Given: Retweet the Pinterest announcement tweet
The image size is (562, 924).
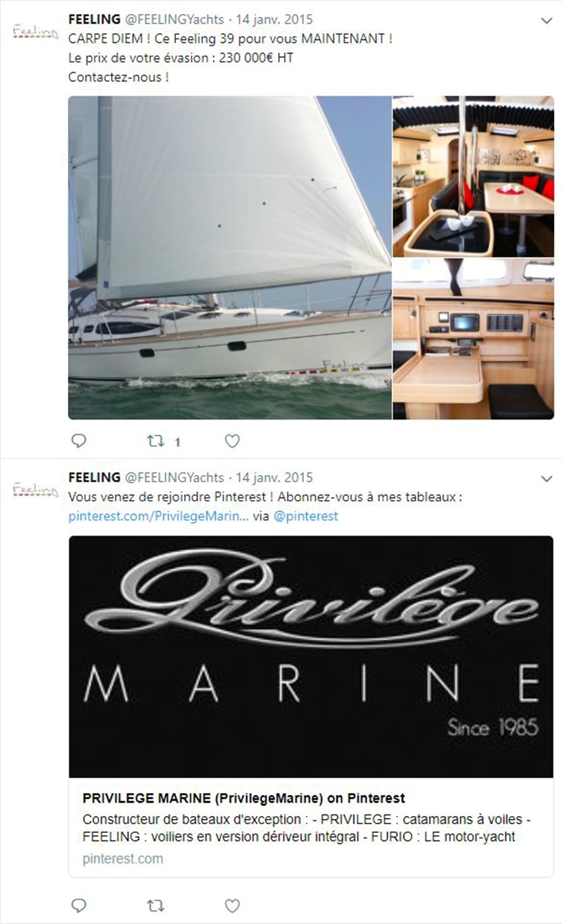Looking at the screenshot, I should pyautogui.click(x=156, y=906).
